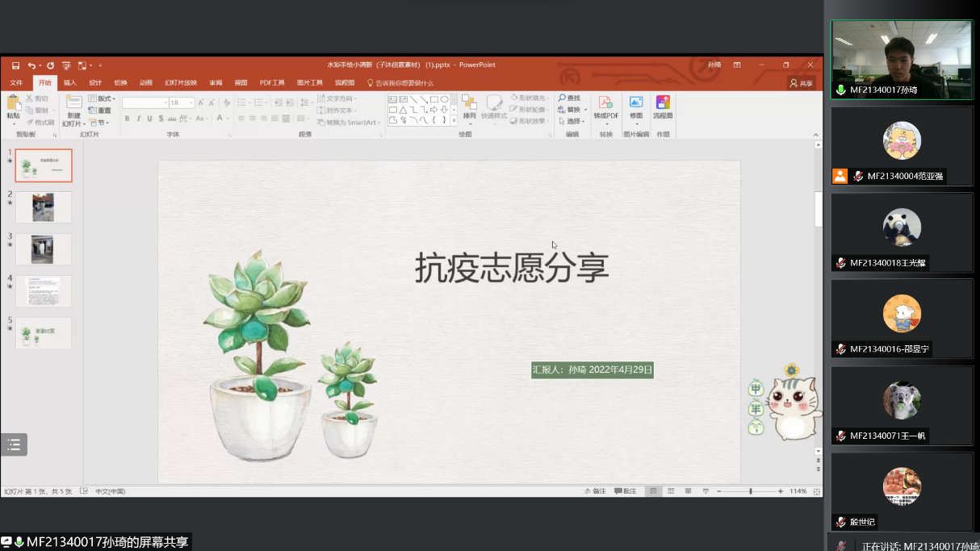Click the 转成PDF convert icon

(x=605, y=103)
